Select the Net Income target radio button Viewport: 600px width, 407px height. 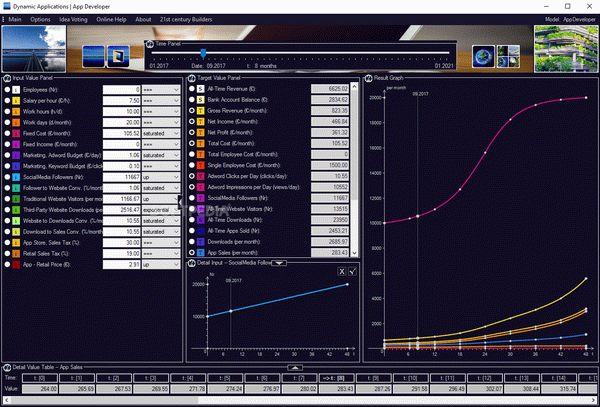point(192,122)
